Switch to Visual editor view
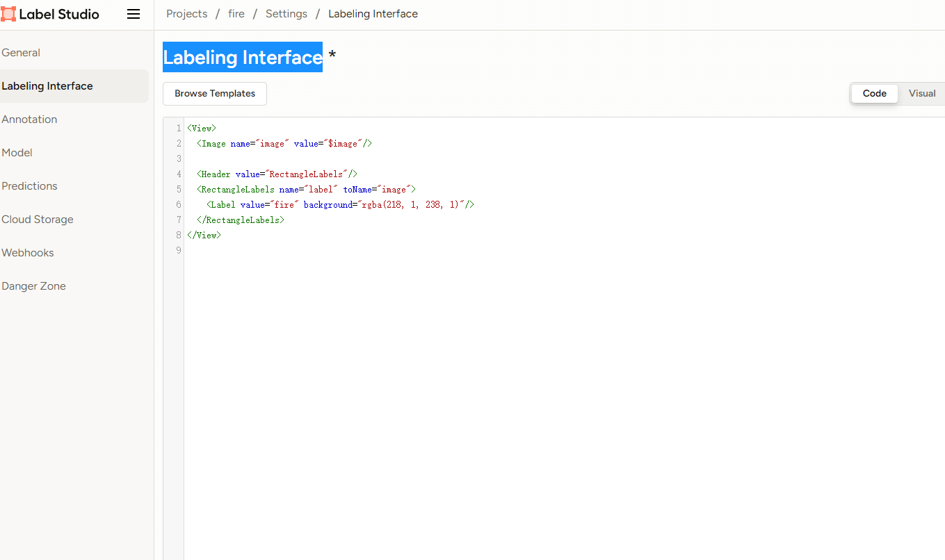The width and height of the screenshot is (945, 560). [922, 94]
